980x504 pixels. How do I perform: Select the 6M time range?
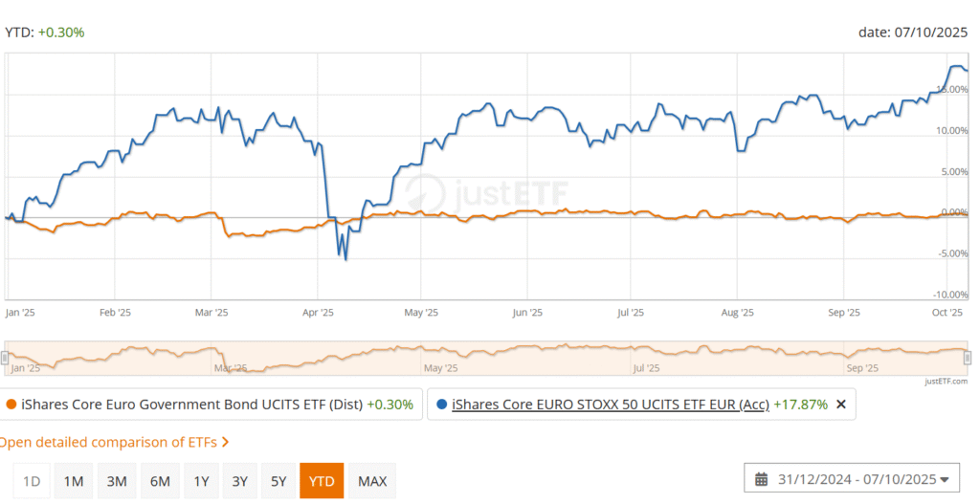(159, 481)
